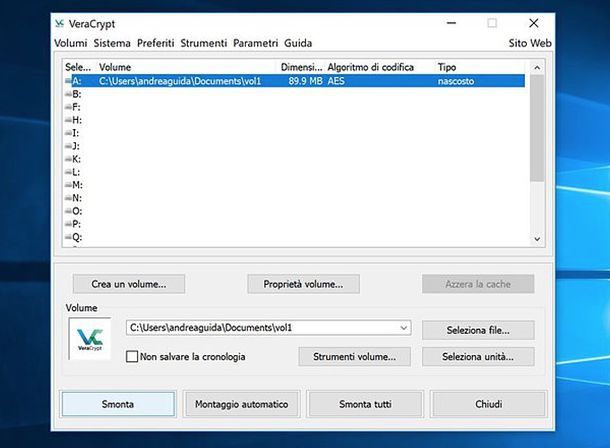Click mounted volume path 'C:\Users\andreaguida\Documents\vol1' in the list
Viewport: 610px width, 448px height.
pos(180,81)
